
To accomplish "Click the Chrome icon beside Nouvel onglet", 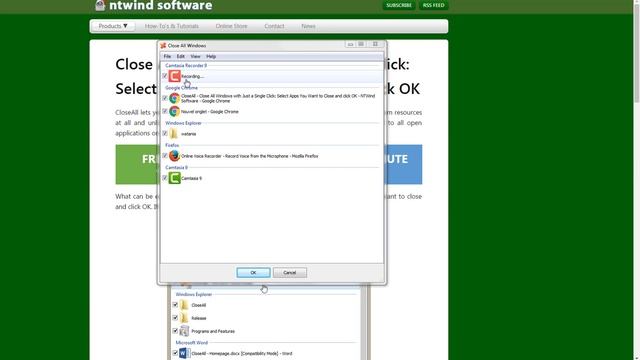I will [175, 111].
